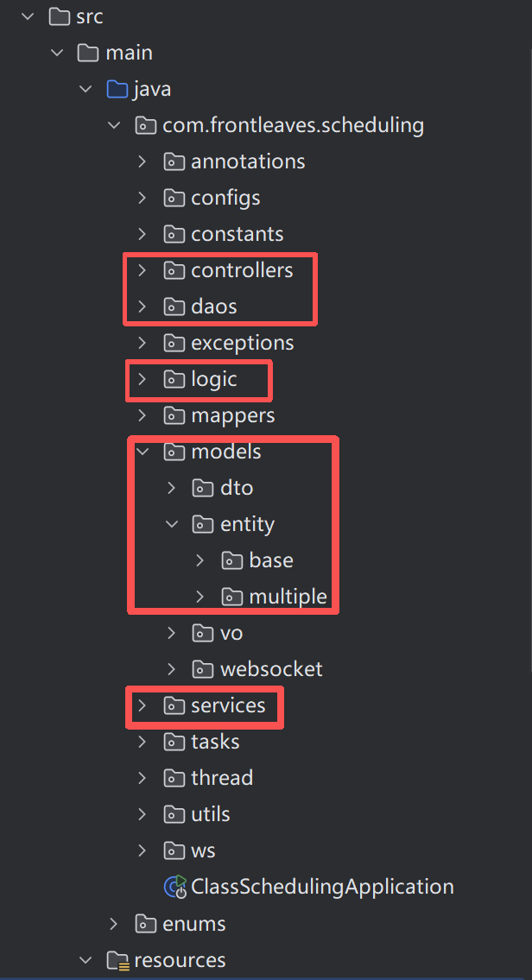The image size is (532, 980).
Task: Collapse the models package
Action: (142, 451)
